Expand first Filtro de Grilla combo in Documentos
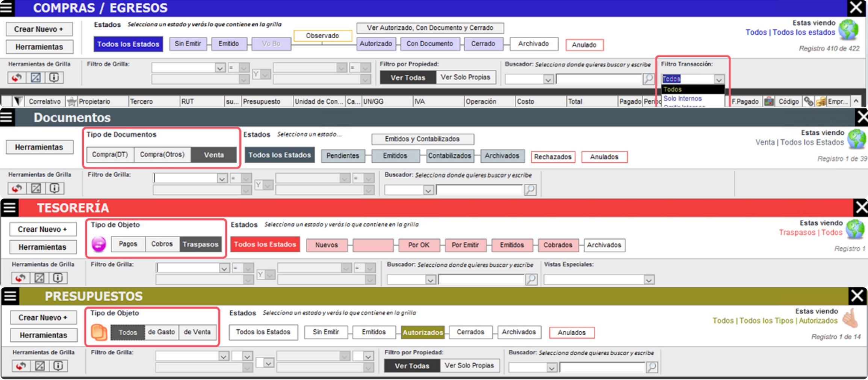Viewport: 868px width, 380px height. pyautogui.click(x=222, y=178)
